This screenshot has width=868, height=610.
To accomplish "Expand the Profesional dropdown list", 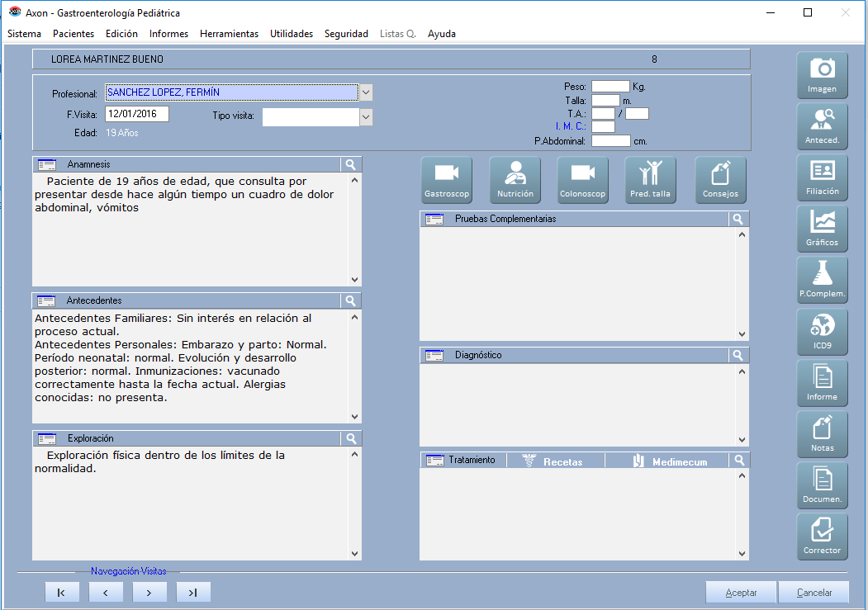I will coord(367,92).
